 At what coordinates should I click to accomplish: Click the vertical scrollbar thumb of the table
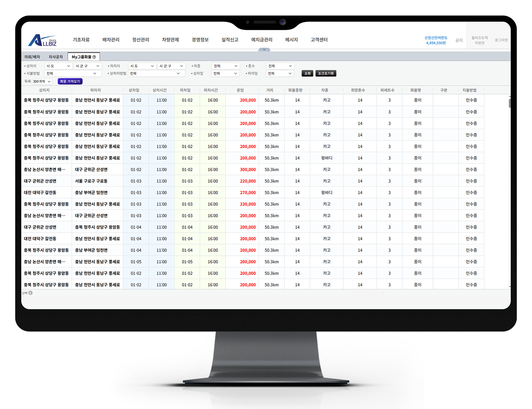point(509,103)
